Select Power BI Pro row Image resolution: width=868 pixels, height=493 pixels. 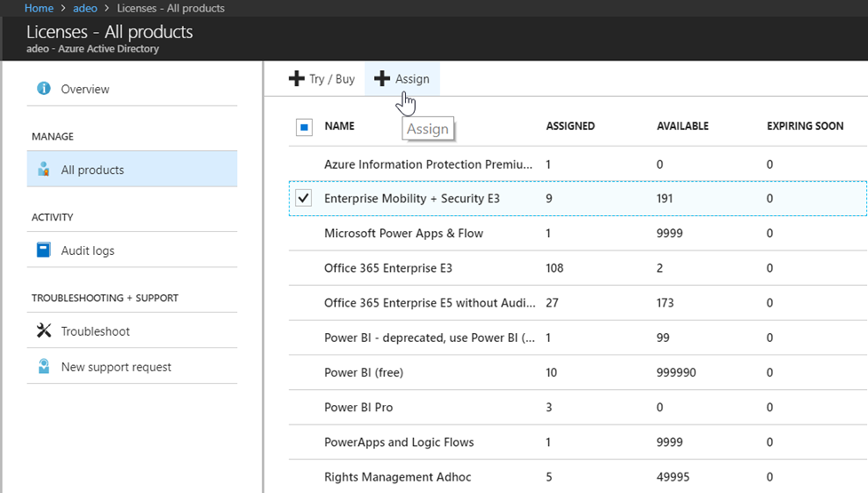click(578, 407)
